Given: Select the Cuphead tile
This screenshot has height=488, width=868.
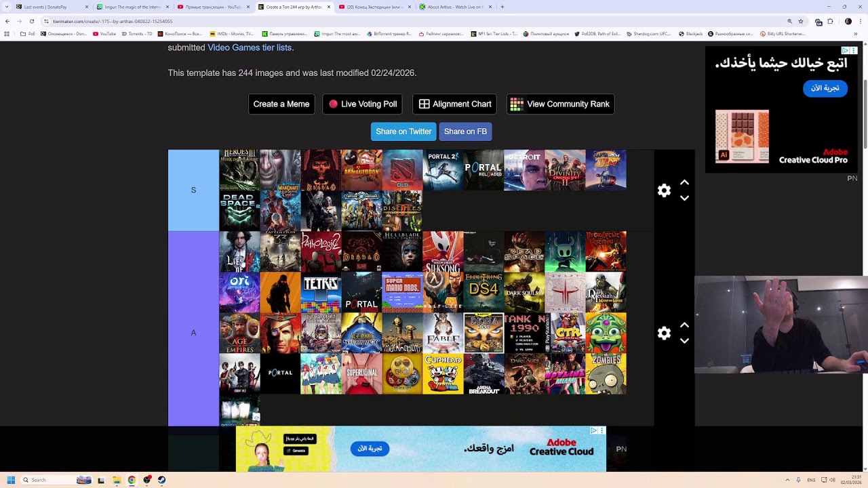Looking at the screenshot, I should tap(443, 373).
